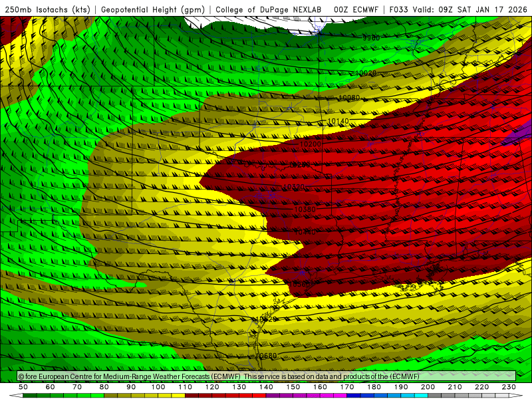Screen dimensions: 532x399
Task: Click the 10140 height contour label
Action: coord(338,121)
